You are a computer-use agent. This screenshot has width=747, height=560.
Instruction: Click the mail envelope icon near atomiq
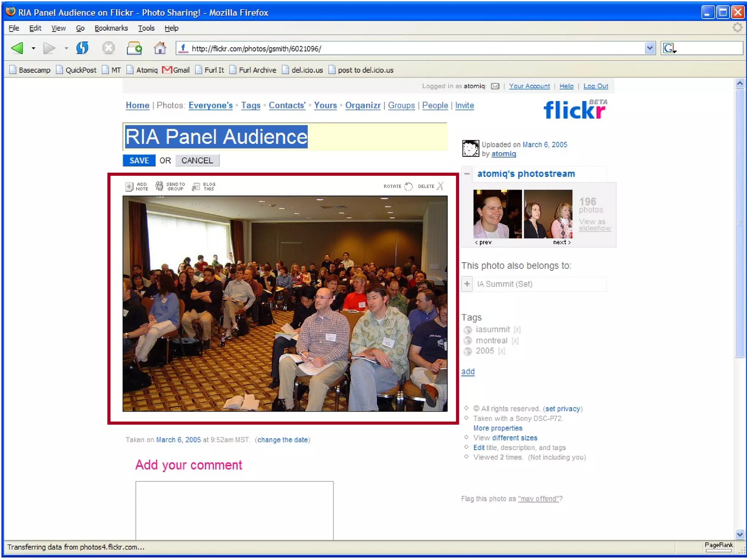[495, 86]
